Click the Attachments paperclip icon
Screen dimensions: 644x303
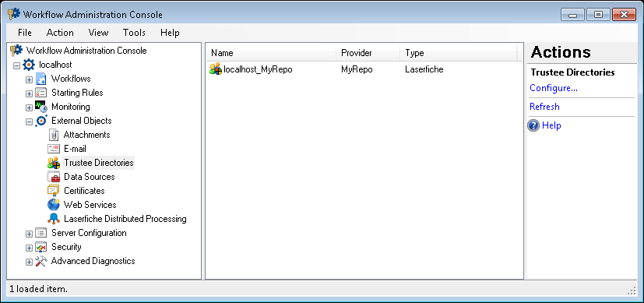click(54, 135)
